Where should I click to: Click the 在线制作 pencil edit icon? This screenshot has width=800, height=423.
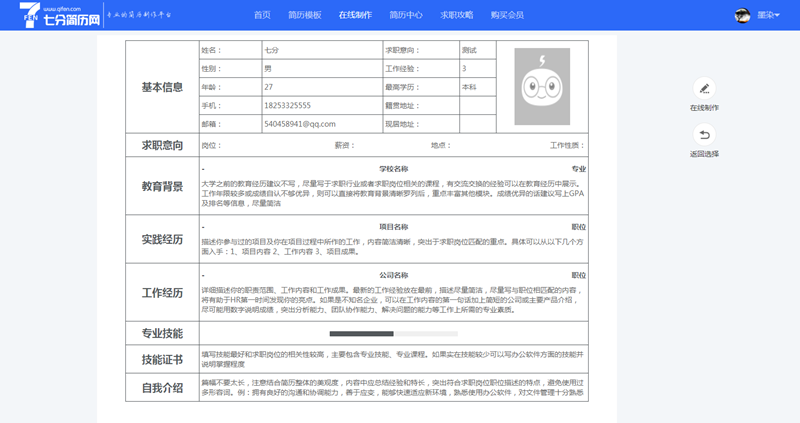704,89
